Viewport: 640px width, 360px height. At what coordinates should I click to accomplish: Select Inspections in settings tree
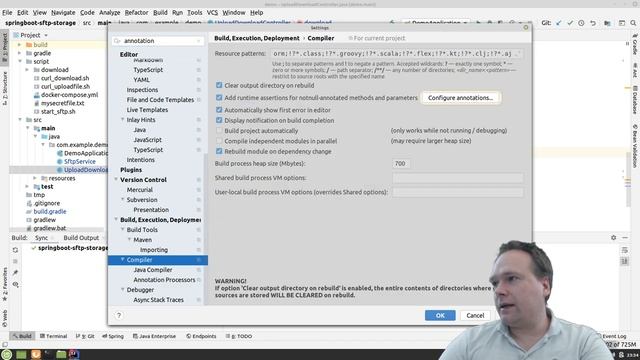coord(142,89)
